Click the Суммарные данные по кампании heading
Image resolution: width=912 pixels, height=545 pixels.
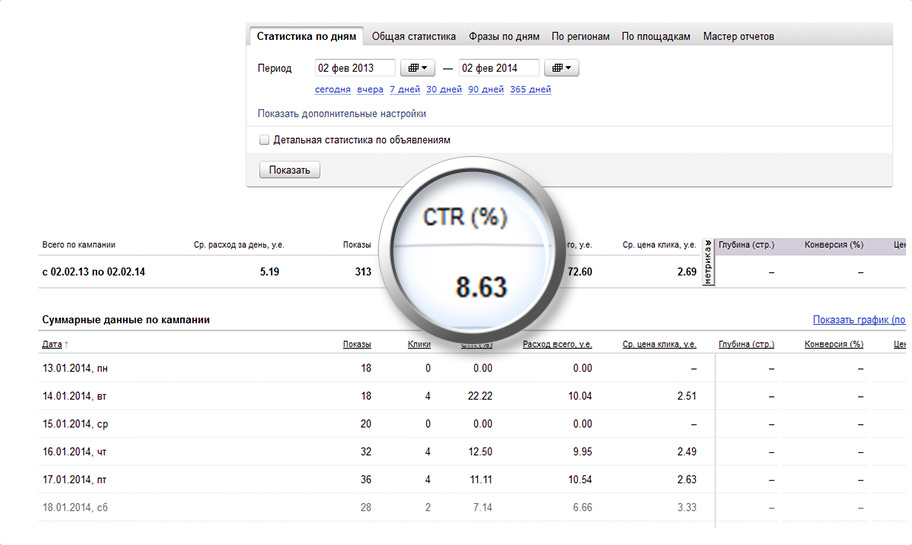[x=126, y=319]
